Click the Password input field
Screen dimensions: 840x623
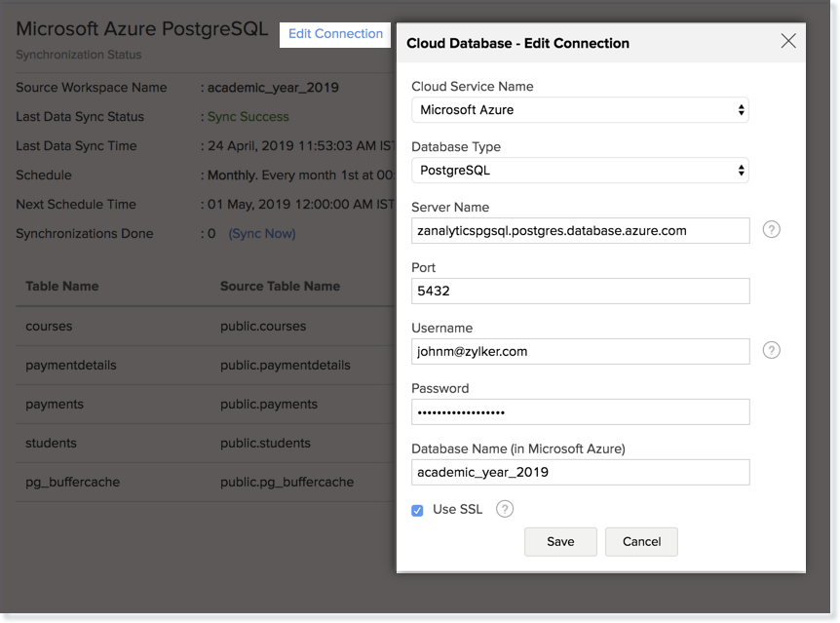click(x=580, y=412)
